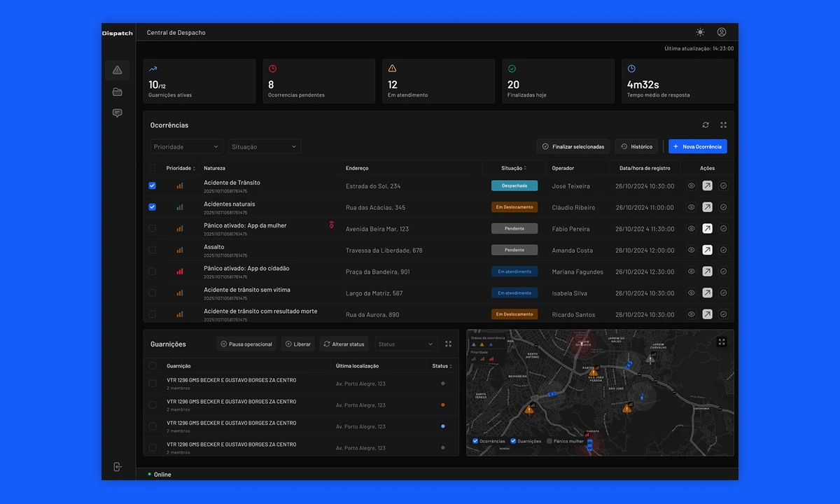Screen dimensions: 840x504
Task: Open folder icon in left sidebar
Action: click(x=117, y=92)
